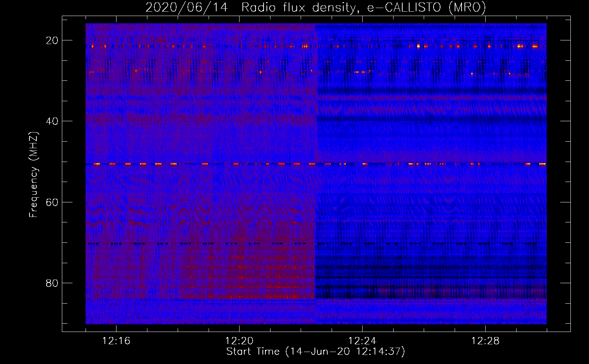Click the 80 MHz frequency tick label

click(x=52, y=283)
